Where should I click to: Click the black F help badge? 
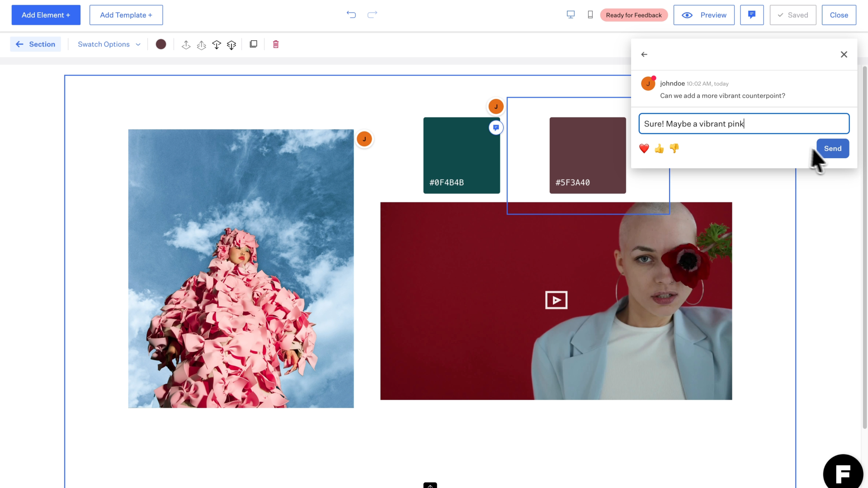pyautogui.click(x=843, y=473)
